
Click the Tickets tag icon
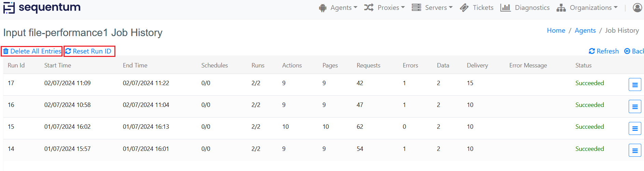[464, 7]
